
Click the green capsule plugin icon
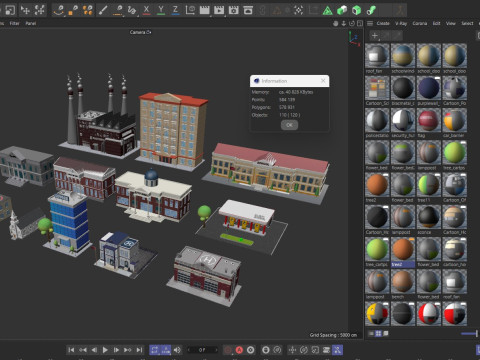[371, 10]
